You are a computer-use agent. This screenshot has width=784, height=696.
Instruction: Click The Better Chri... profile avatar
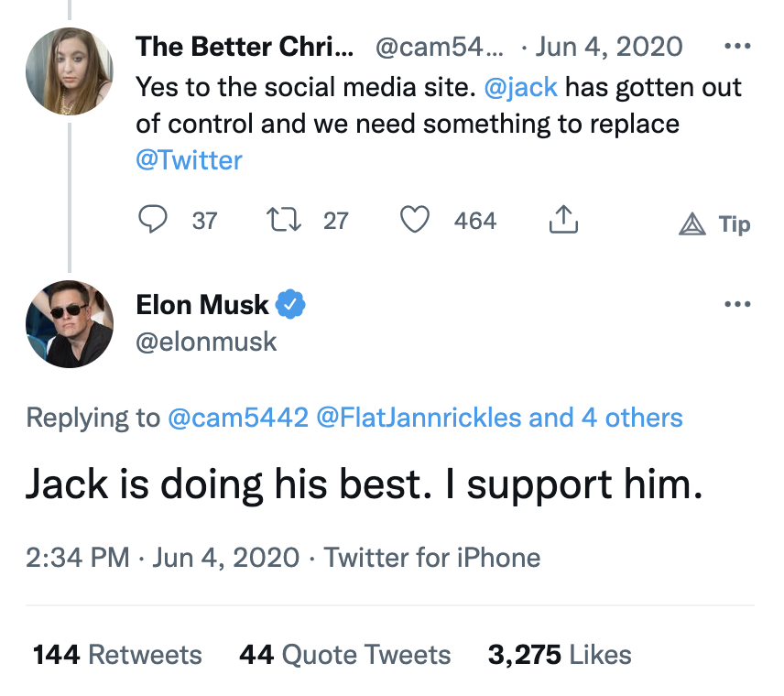pyautogui.click(x=69, y=71)
